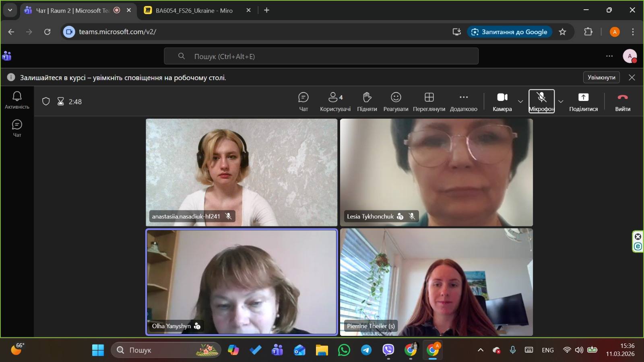Unmute using the Мікрофон toggle
This screenshot has width=644, height=362.
tap(541, 101)
